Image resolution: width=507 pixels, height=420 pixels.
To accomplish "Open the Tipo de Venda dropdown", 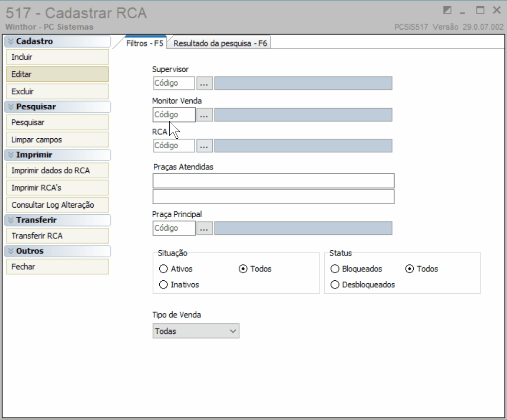I will point(196,331).
